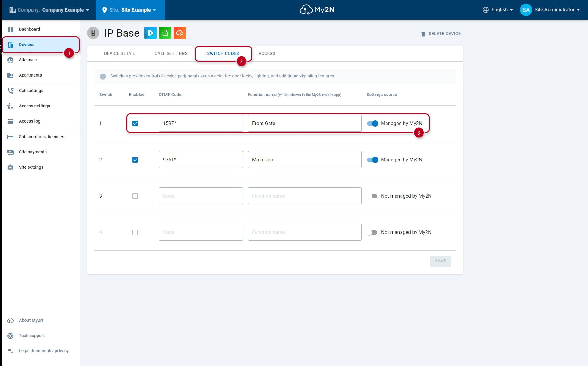This screenshot has width=588, height=366.
Task: Open the English language dropdown
Action: [498, 10]
